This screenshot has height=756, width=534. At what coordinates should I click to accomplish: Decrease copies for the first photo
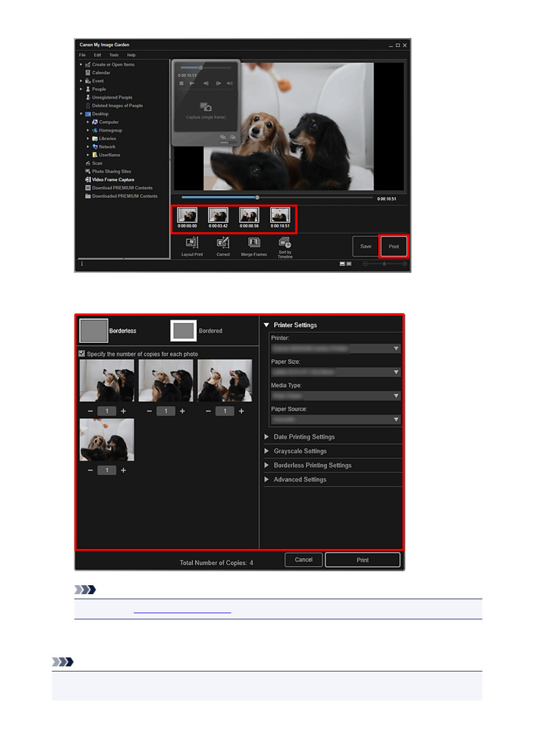click(90, 411)
